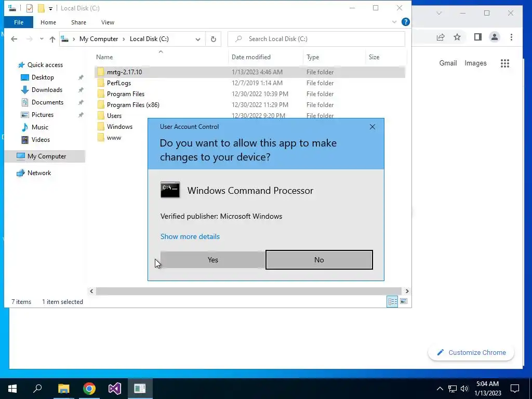Click the Search Local Disk (C:) field
Viewport: 532px width, 399px height.
(316, 39)
